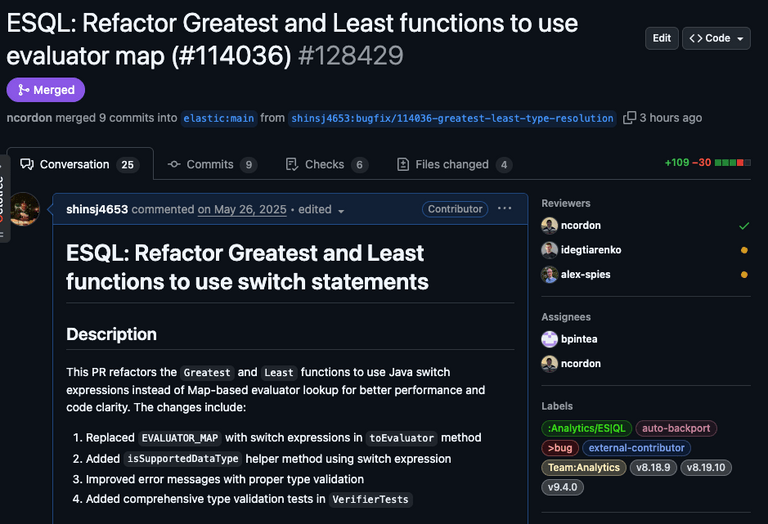Screen dimensions: 768x524
Task: Open the Files changed tab
Action: pos(454,164)
